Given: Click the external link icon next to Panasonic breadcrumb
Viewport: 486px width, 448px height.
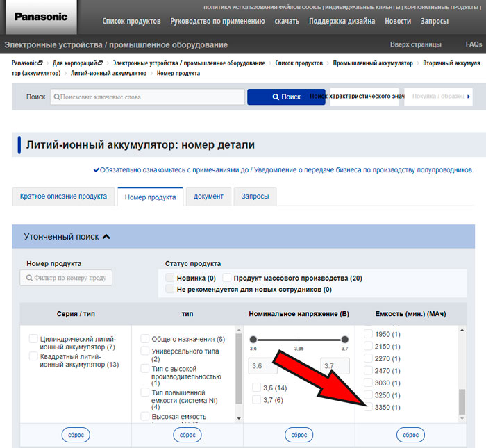Looking at the screenshot, I should [x=40, y=63].
